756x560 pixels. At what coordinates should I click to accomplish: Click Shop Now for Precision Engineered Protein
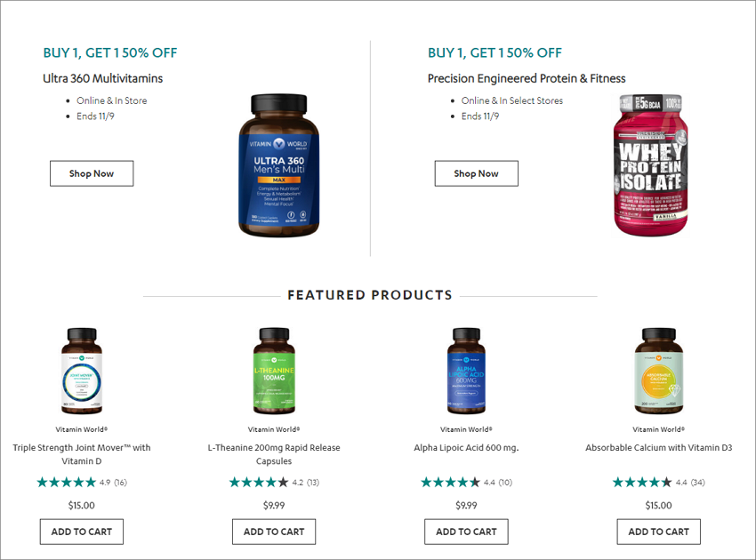pyautogui.click(x=477, y=173)
